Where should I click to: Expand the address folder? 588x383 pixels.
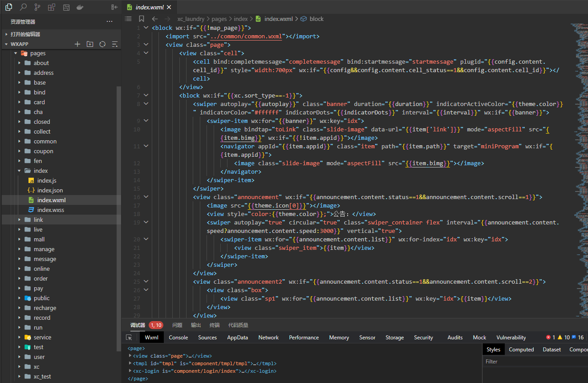[x=44, y=73]
